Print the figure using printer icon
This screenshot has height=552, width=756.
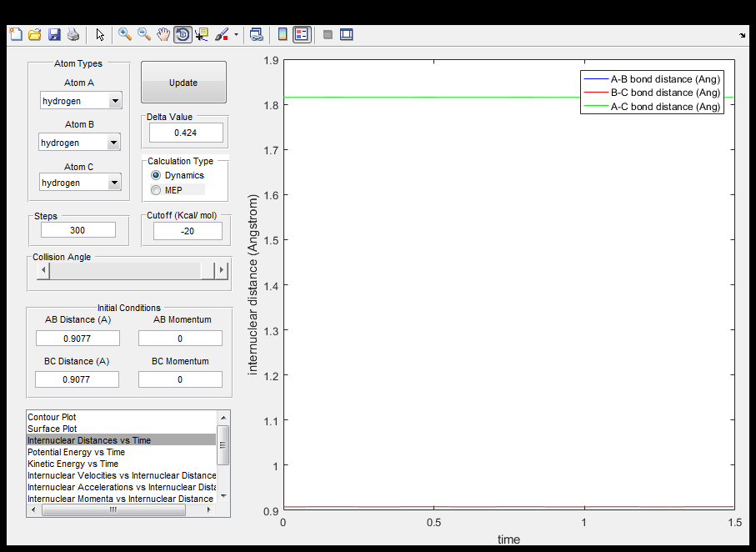pyautogui.click(x=73, y=34)
